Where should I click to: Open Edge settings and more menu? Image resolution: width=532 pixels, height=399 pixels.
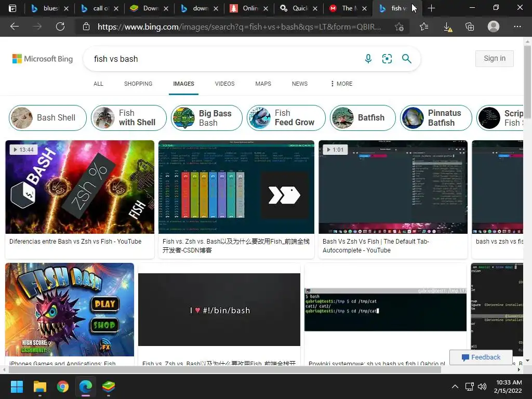point(517,26)
